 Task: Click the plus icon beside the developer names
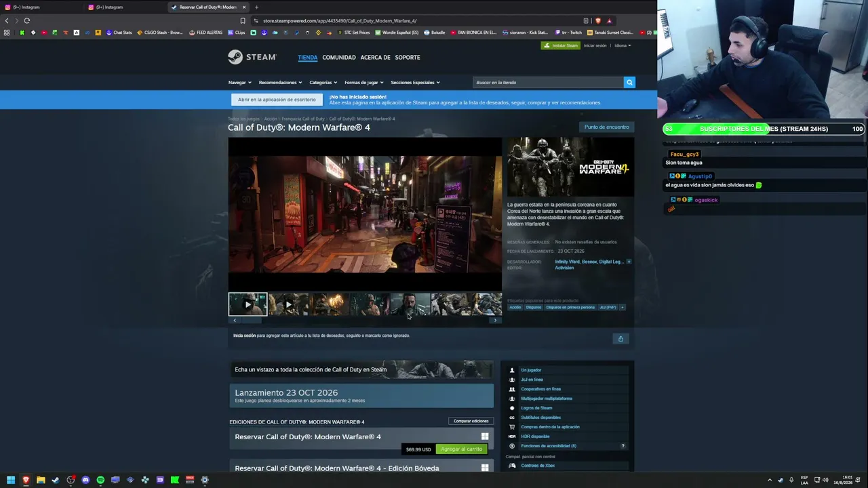629,262
